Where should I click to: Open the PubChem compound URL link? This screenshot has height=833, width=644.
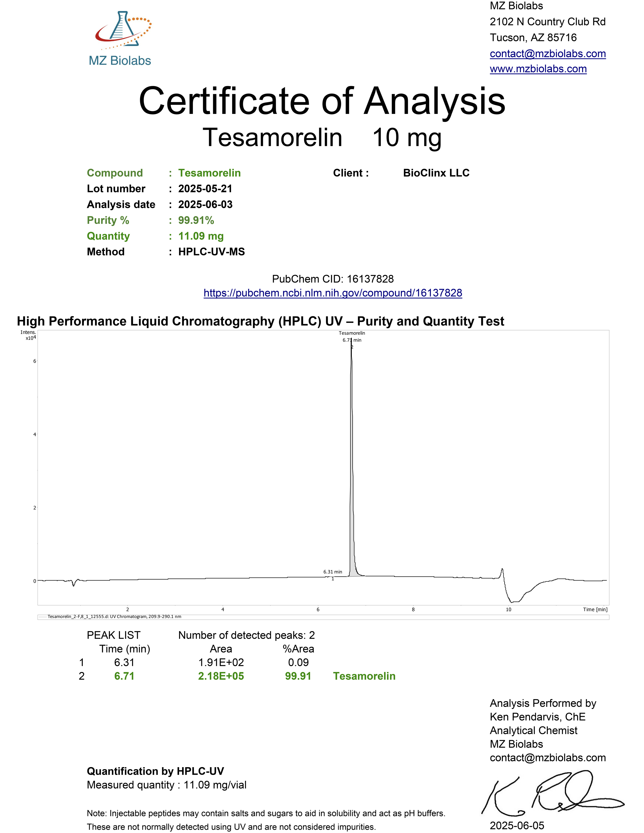click(333, 293)
